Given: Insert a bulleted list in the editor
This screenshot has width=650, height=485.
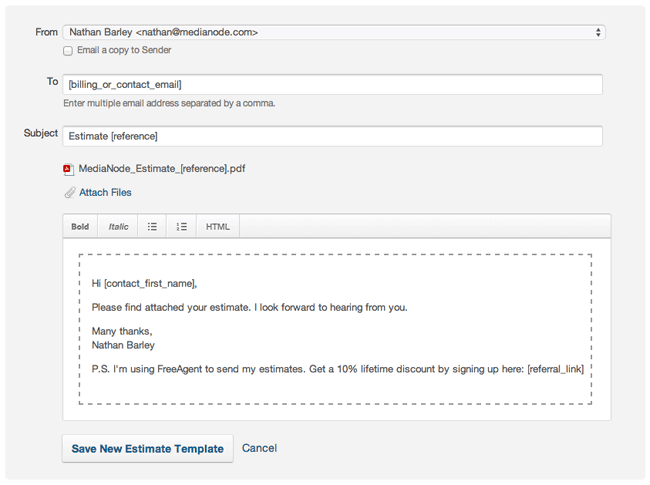Looking at the screenshot, I should (152, 227).
